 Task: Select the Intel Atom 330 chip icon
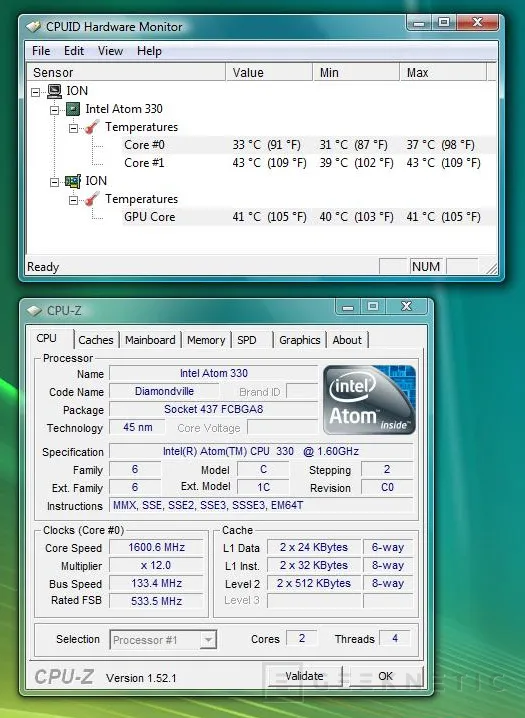pos(73,109)
